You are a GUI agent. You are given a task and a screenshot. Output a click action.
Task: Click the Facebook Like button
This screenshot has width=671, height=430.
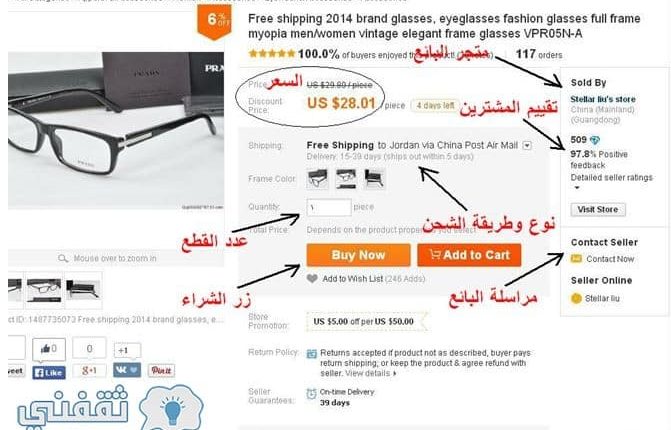[49, 372]
